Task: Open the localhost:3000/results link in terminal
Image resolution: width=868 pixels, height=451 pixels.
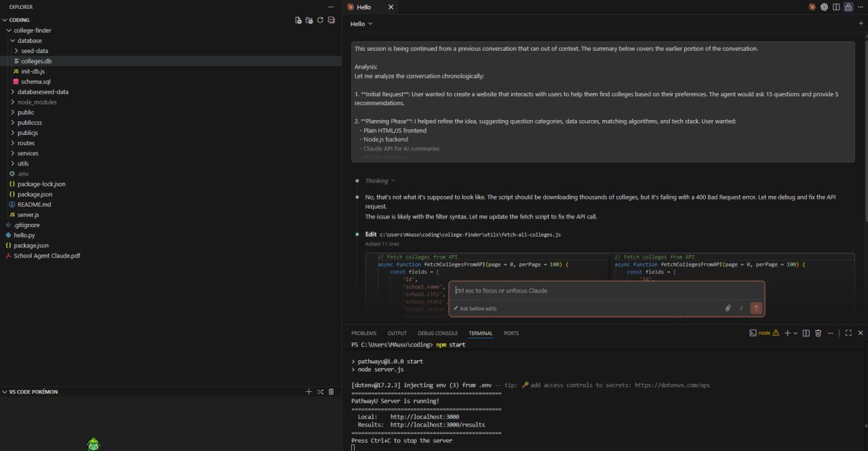Action: click(x=437, y=425)
